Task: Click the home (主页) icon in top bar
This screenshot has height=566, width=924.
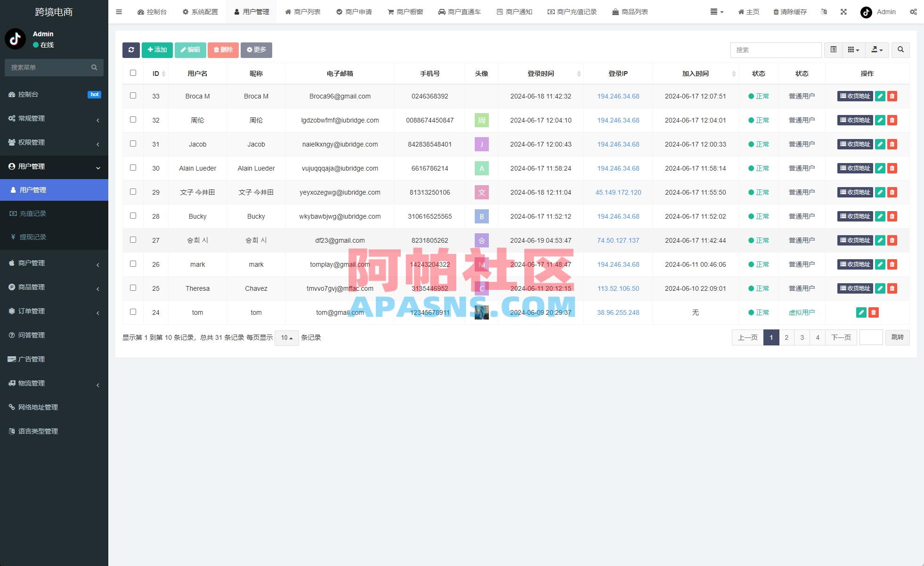Action: (740, 12)
